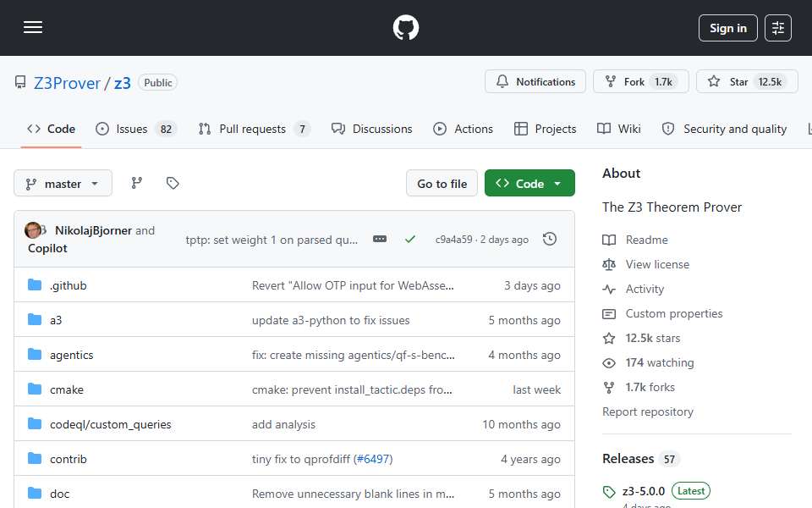
Task: Open the cmake prevent install_tactic.deps commit
Action: pos(352,389)
